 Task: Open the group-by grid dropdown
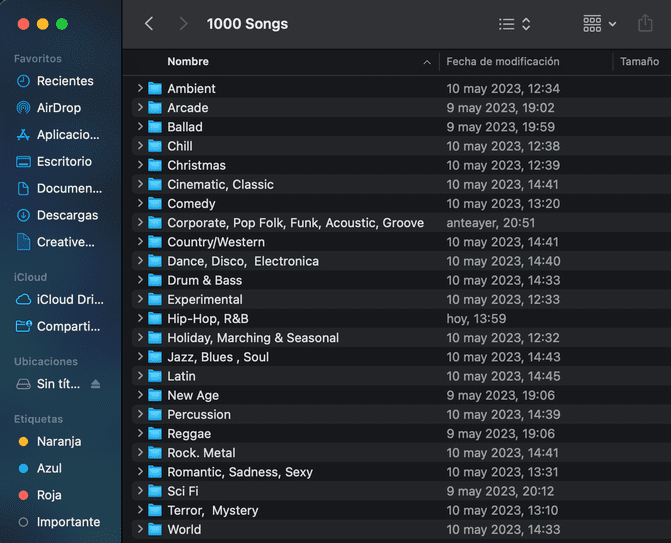[x=599, y=24]
